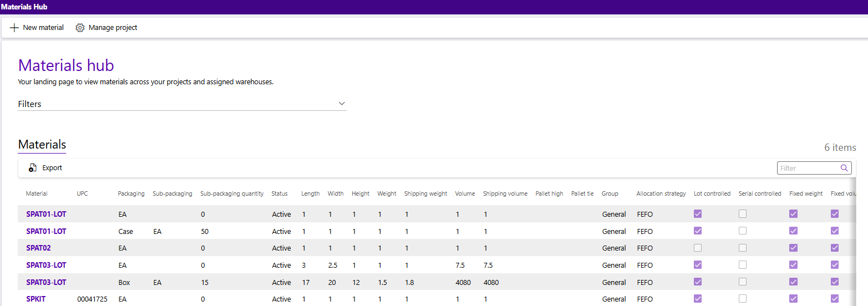
Task: Sort by Allocation strategy column header
Action: pyautogui.click(x=661, y=194)
